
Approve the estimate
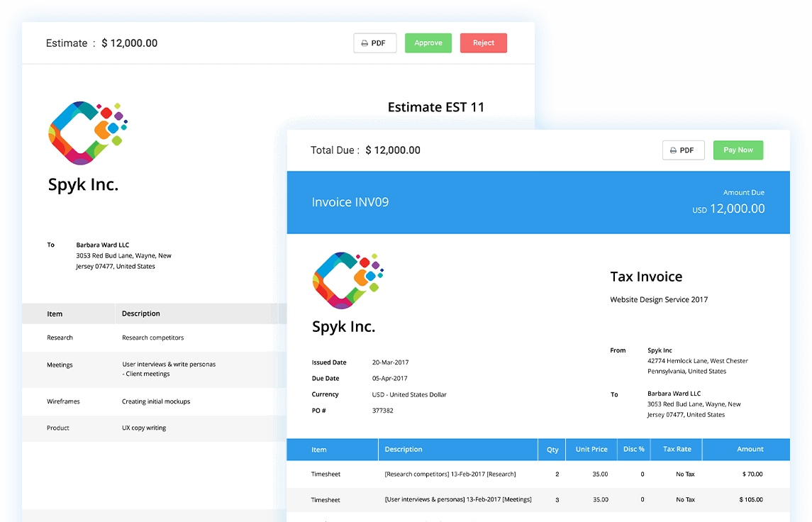click(x=428, y=43)
